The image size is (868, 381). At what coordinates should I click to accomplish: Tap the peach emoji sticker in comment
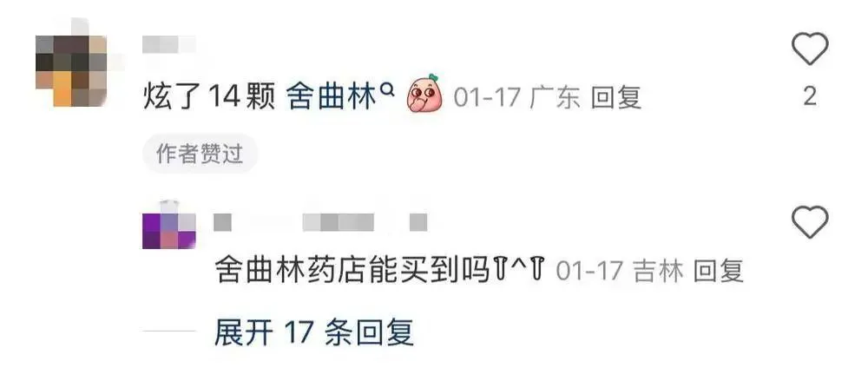click(424, 93)
